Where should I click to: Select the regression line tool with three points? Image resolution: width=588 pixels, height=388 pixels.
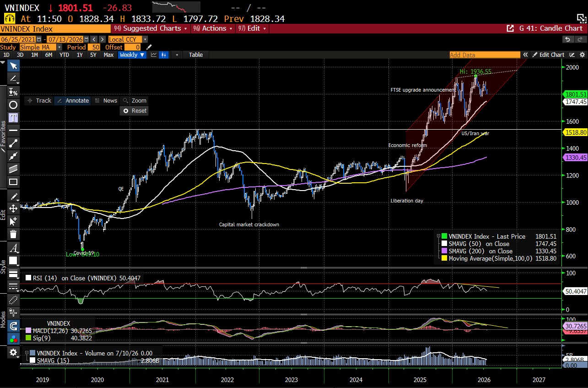point(13,156)
